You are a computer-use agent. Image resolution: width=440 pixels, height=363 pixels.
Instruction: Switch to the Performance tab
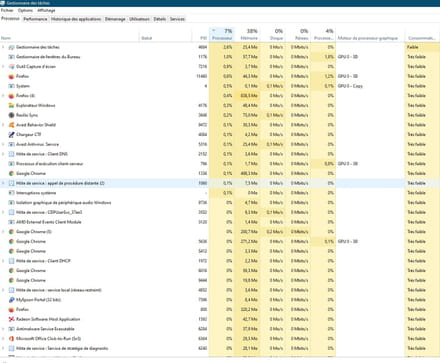[35, 19]
